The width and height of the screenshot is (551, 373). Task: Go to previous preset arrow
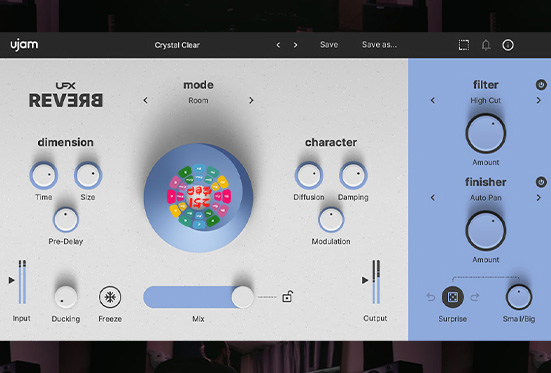pyautogui.click(x=278, y=45)
